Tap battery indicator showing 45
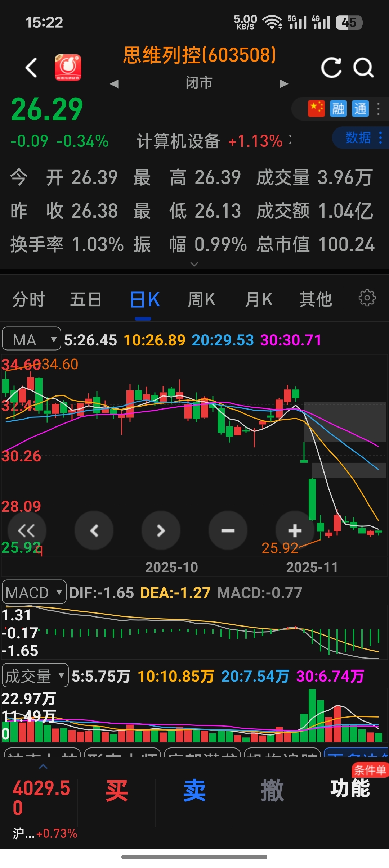The width and height of the screenshot is (389, 868). point(349,22)
